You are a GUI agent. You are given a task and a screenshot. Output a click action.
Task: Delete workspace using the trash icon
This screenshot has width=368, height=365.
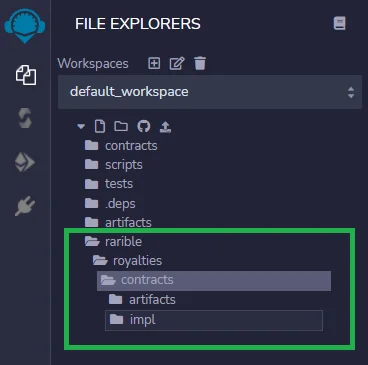click(200, 63)
